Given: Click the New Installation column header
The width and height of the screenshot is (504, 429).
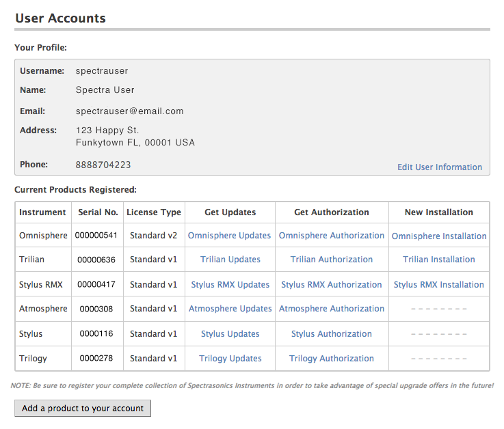Looking at the screenshot, I should (x=439, y=212).
